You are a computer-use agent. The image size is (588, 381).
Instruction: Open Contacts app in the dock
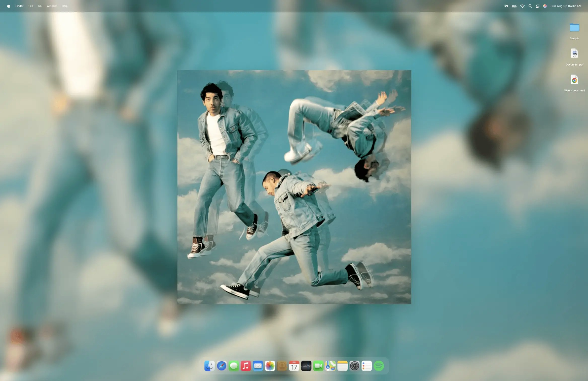[x=282, y=366]
